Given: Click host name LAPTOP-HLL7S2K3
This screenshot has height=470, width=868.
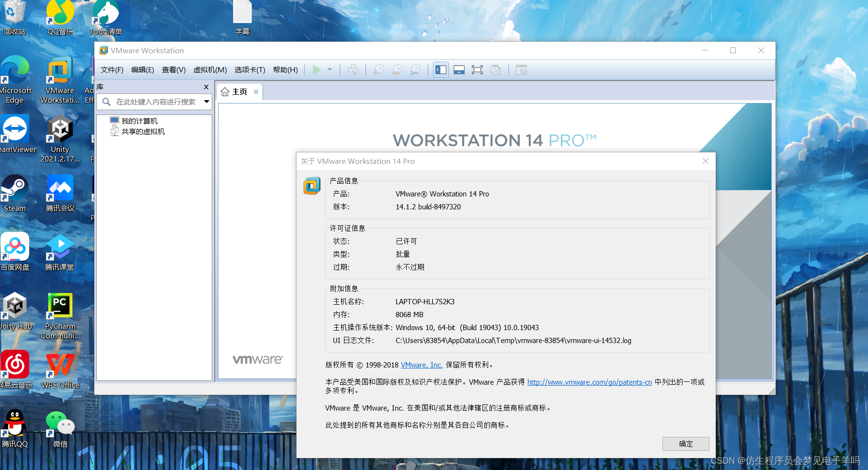Looking at the screenshot, I should pos(425,302).
